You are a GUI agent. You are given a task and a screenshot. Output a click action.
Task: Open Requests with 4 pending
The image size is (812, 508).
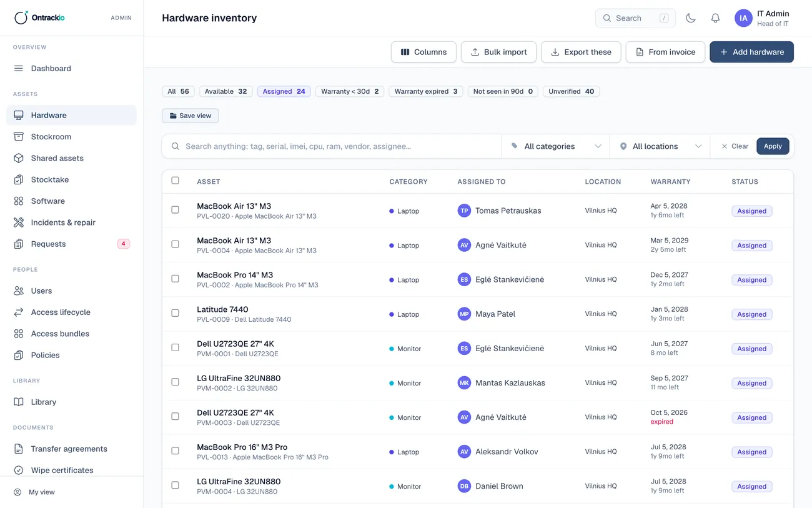pyautogui.click(x=71, y=244)
